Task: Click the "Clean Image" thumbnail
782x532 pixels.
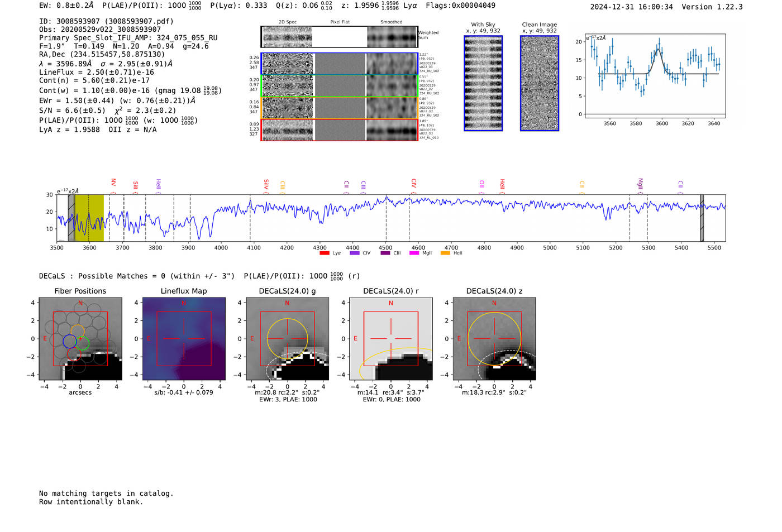Action: (x=540, y=84)
